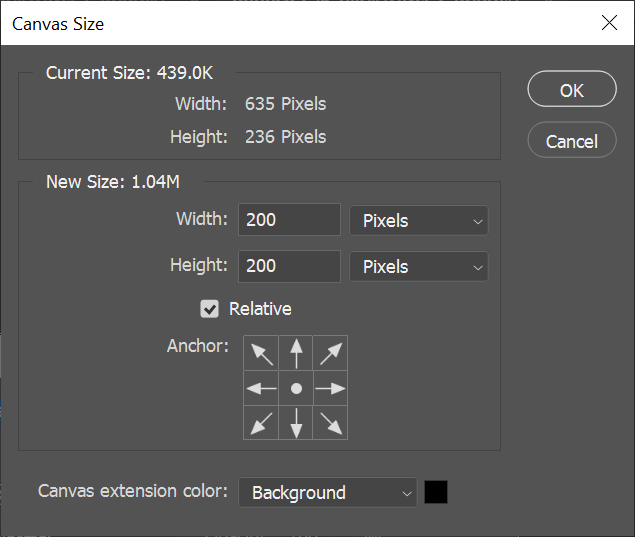The width and height of the screenshot is (635, 537).
Task: Set anchor to top-right arrow
Action: coord(331,353)
